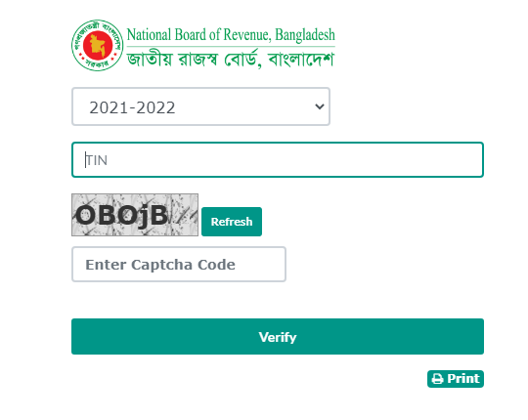This screenshot has height=420, width=528.
Task: Click the Bangladesh government emblem logo
Action: 98,45
